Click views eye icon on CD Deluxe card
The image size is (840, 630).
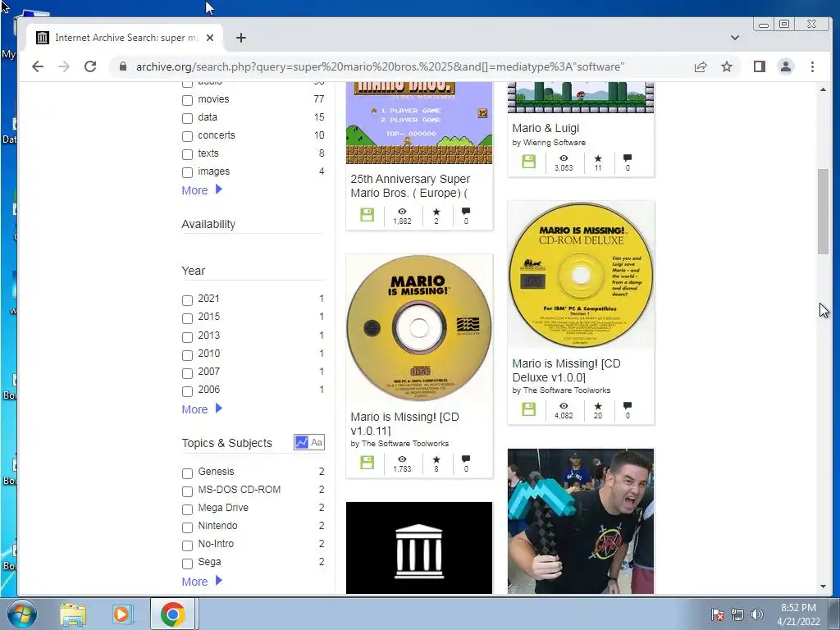point(564,406)
